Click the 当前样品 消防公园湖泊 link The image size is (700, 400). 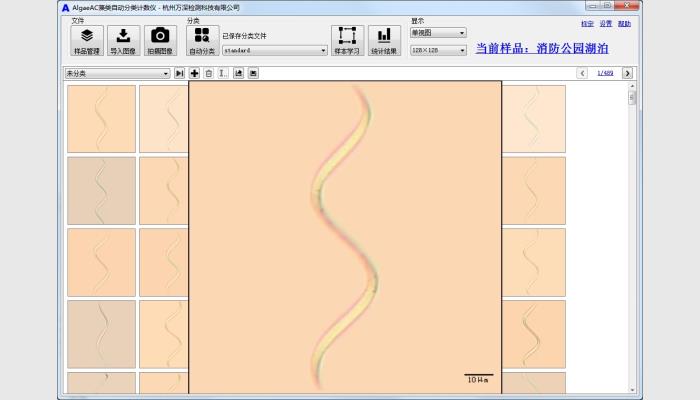tap(541, 47)
